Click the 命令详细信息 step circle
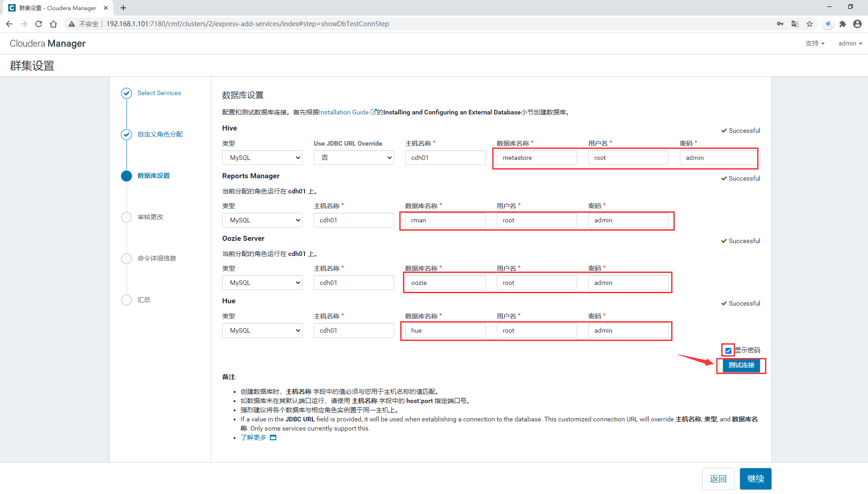This screenshot has width=868, height=494. coord(126,259)
